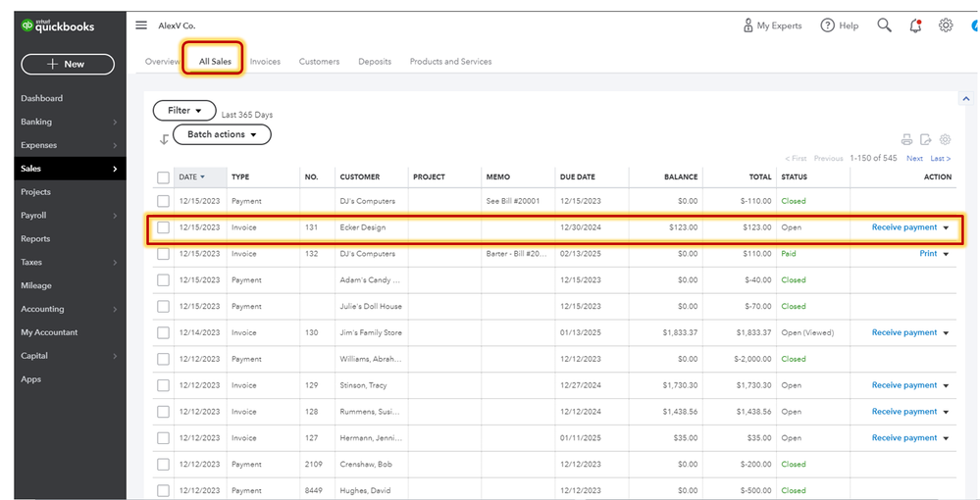Check the DJ's Computers $-110.00 payment row

163,201
